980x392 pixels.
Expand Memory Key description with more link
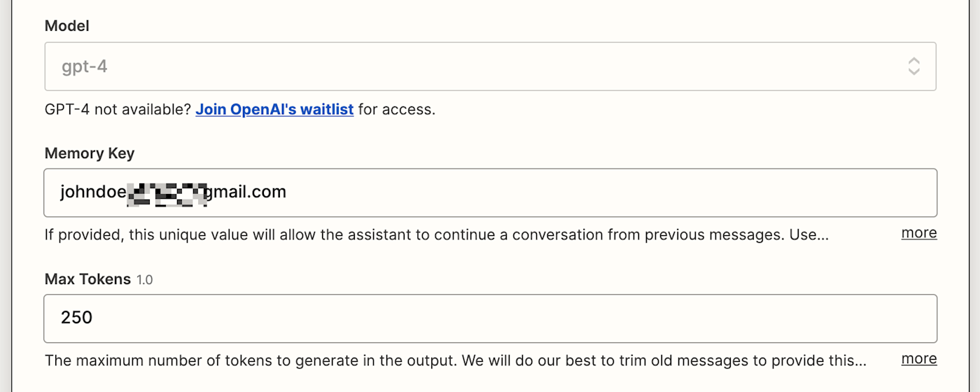(x=919, y=233)
